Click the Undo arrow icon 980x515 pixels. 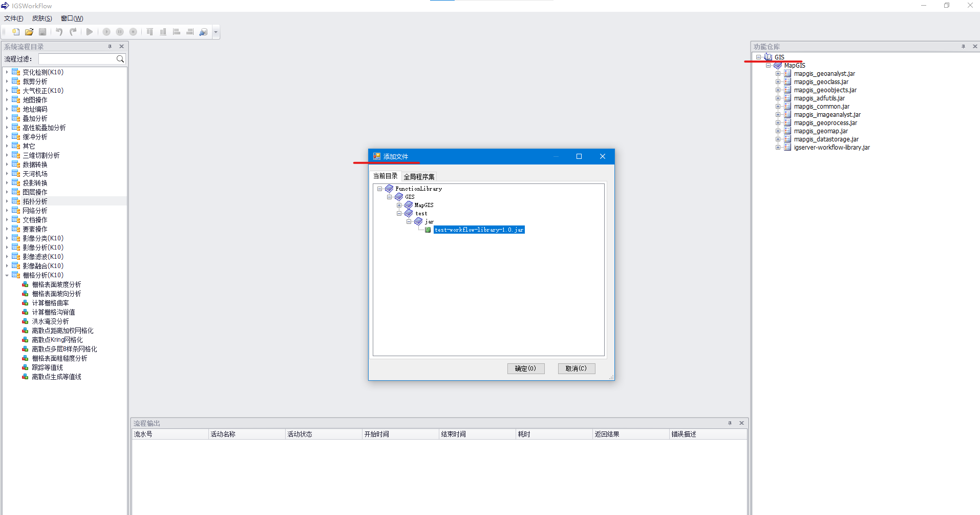click(x=59, y=32)
